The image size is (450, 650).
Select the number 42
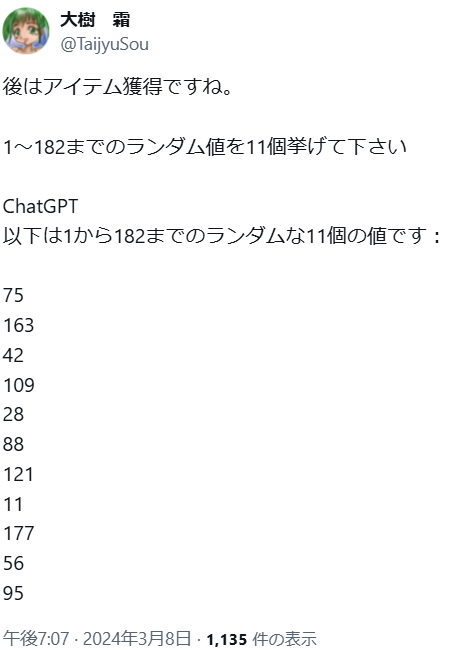13,355
